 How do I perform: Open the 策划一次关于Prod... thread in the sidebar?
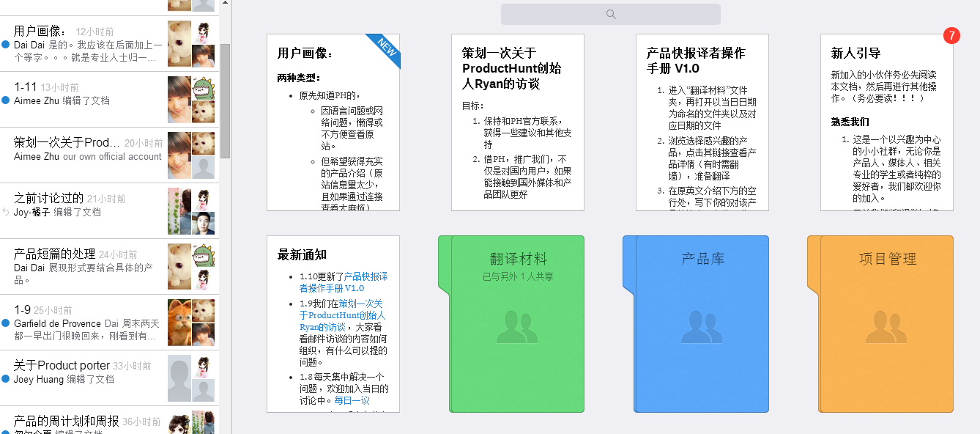tap(110, 155)
